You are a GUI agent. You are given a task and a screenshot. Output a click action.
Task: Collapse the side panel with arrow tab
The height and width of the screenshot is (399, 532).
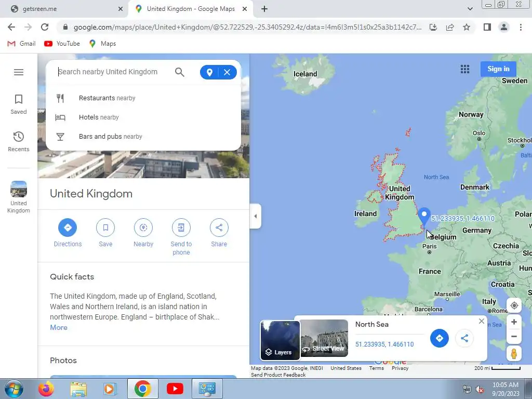[x=256, y=216]
